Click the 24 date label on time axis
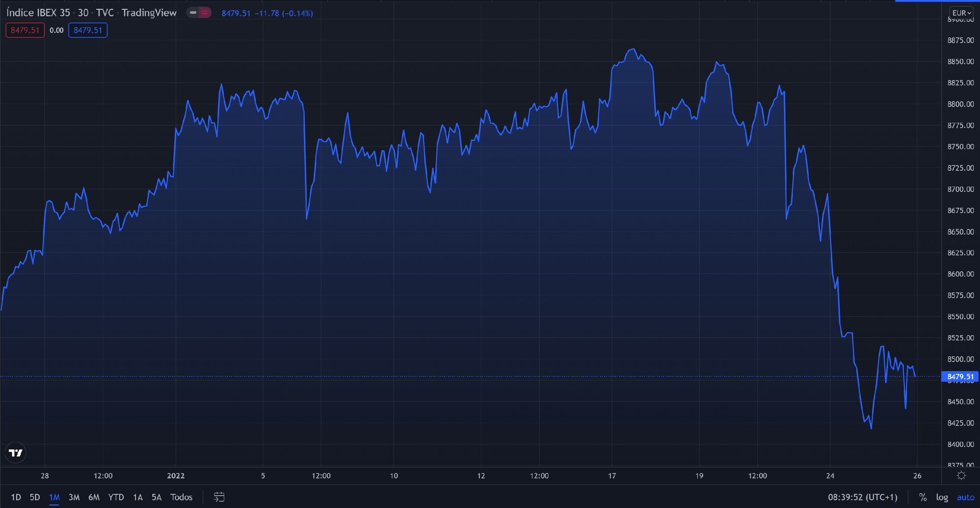 pos(830,476)
